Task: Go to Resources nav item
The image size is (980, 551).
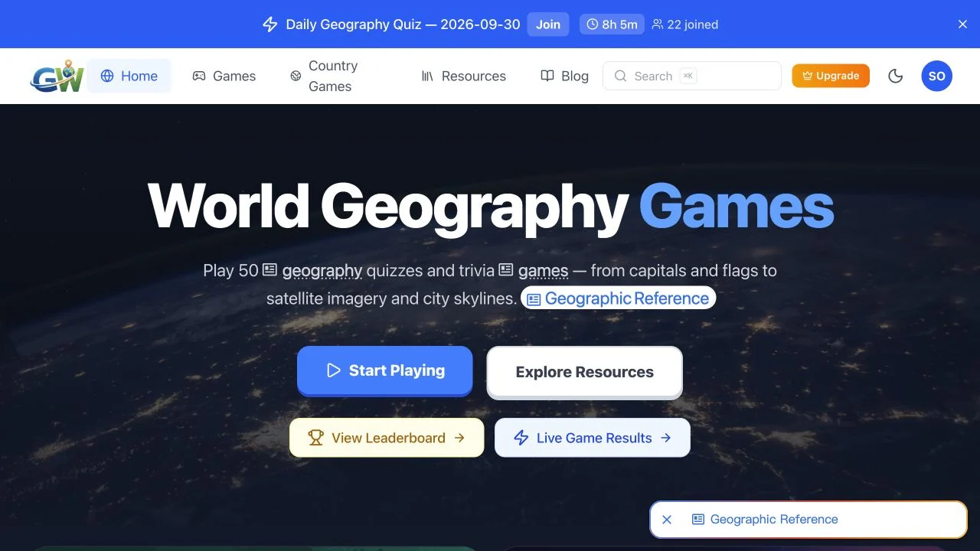Action: (464, 76)
